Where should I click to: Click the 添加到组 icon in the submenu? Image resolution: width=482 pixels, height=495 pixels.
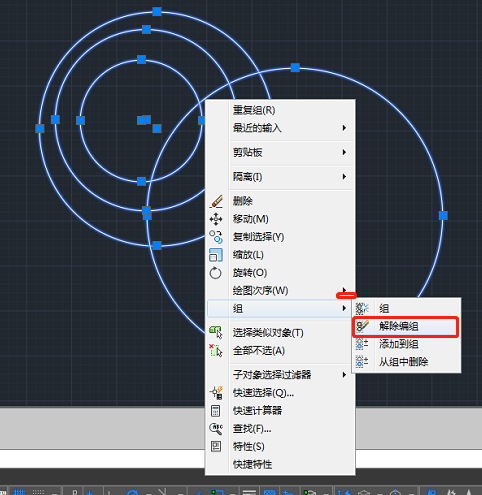[362, 344]
